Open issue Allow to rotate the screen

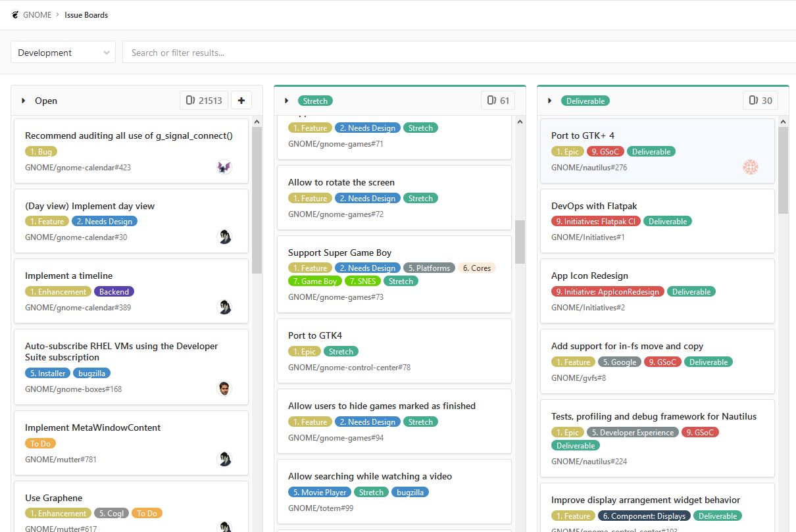[x=341, y=182]
